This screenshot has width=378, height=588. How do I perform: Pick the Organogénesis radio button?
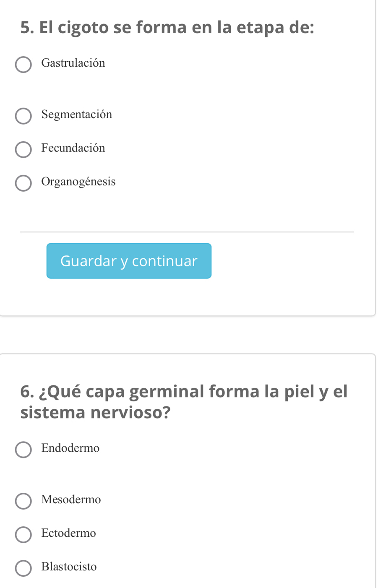23,183
